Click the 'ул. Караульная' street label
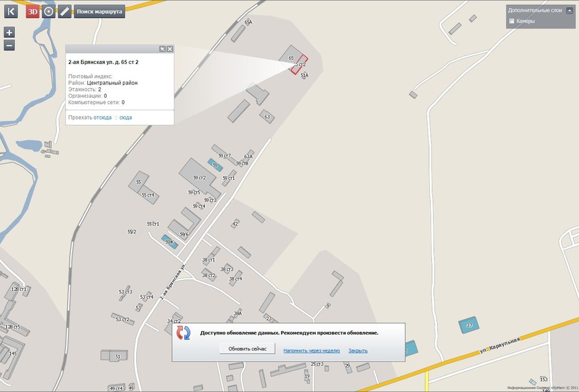The width and height of the screenshot is (579, 392). pyautogui.click(x=500, y=345)
